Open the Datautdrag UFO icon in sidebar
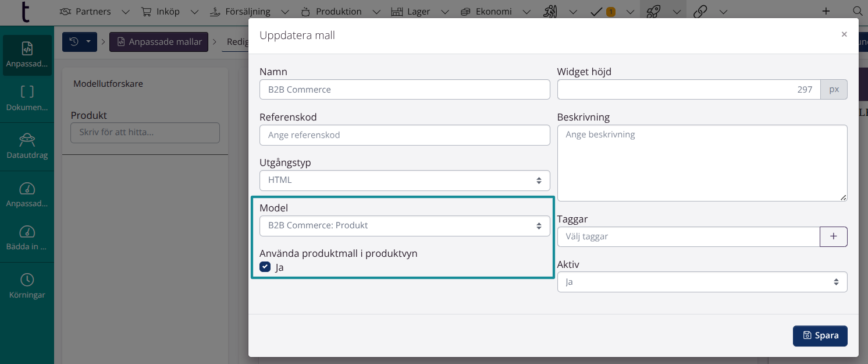Viewport: 868px width, 364px height. coord(27,140)
